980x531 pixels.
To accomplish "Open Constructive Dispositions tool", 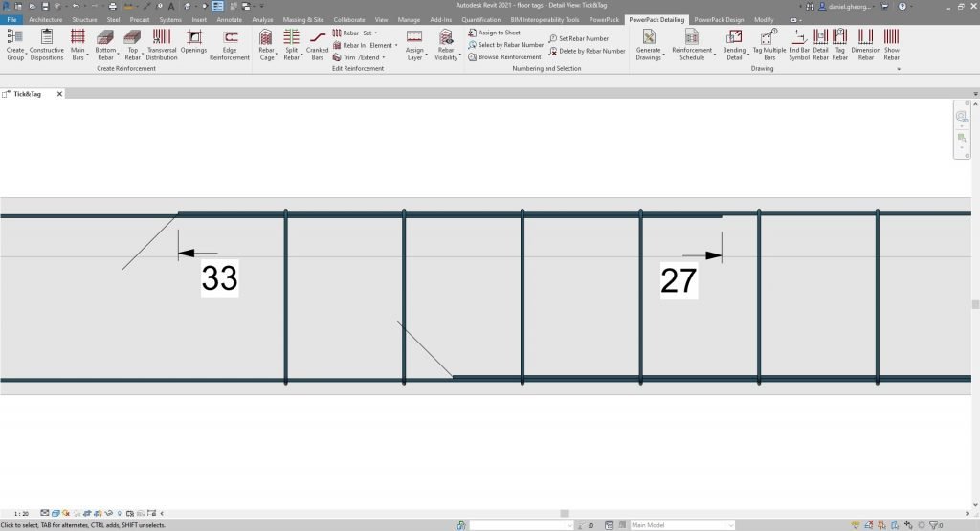I will pos(46,44).
